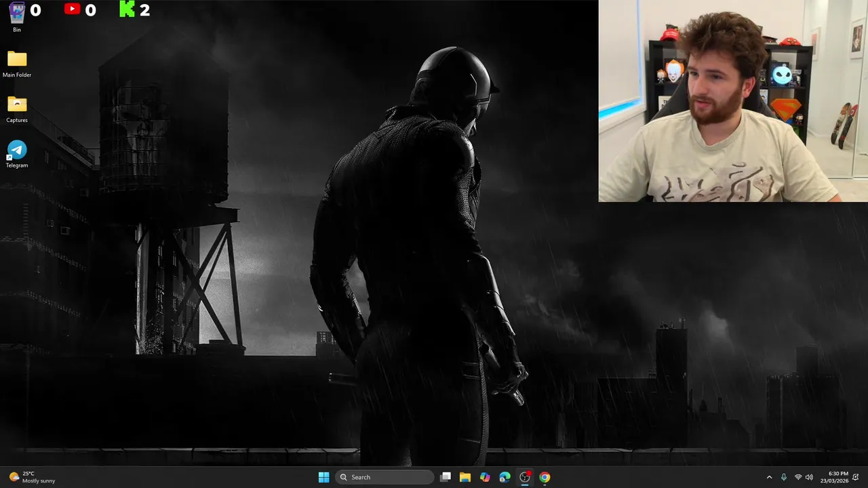Viewport: 868px width, 488px height.
Task: Launch the Telegram desktop shortcut
Action: (17, 155)
